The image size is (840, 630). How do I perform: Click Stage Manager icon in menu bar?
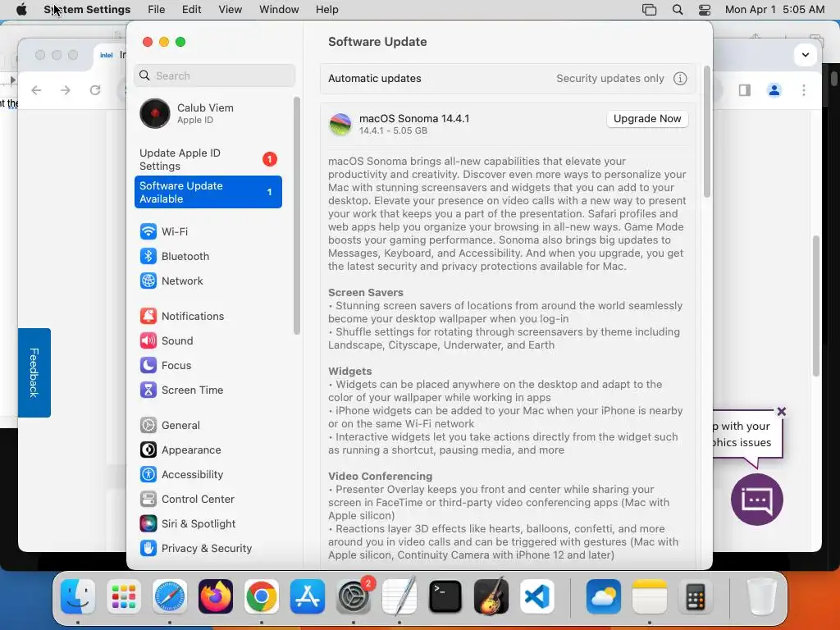point(650,10)
